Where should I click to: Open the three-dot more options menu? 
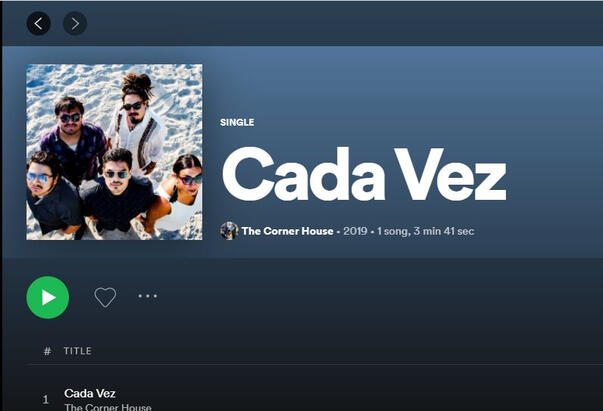pyautogui.click(x=148, y=296)
